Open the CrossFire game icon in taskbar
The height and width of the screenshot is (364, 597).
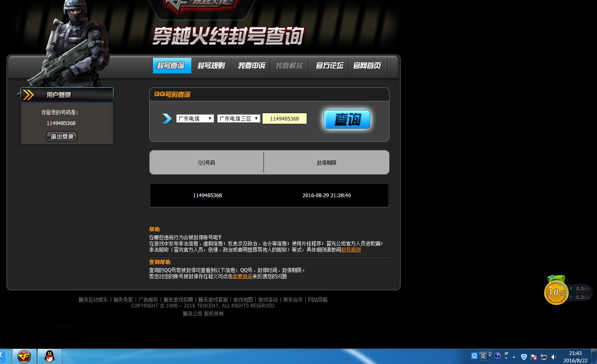[24, 356]
